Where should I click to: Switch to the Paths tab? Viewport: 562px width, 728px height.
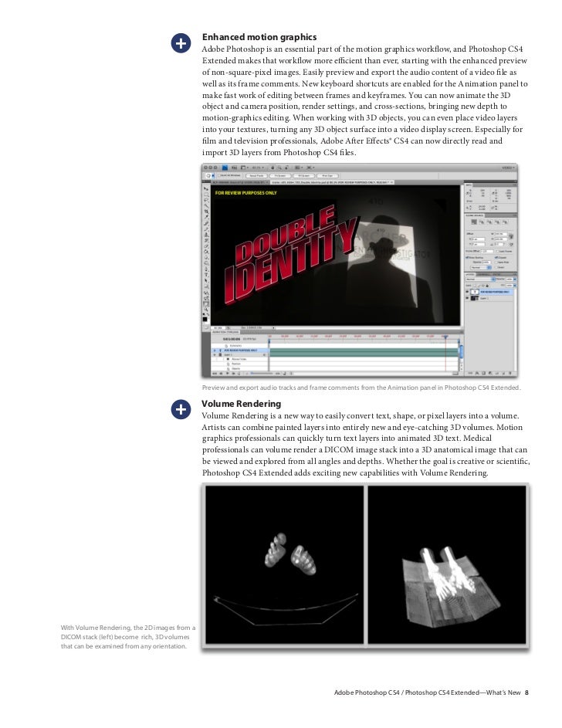(496, 275)
